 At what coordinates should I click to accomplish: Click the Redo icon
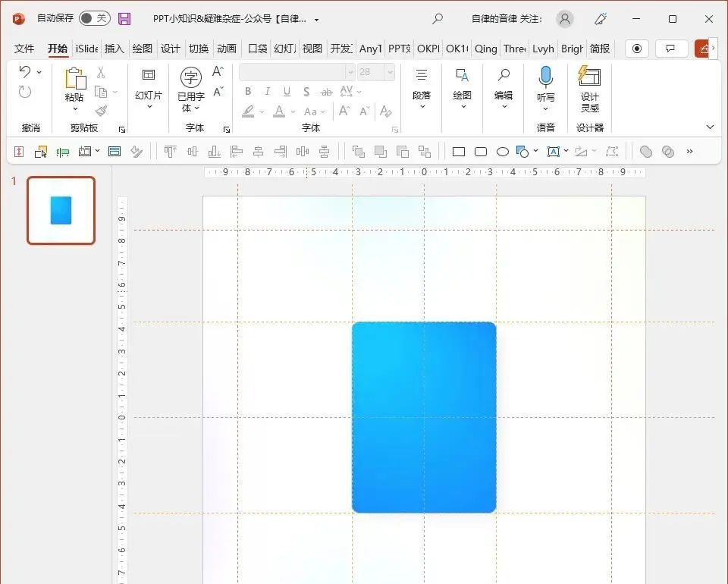click(x=24, y=92)
